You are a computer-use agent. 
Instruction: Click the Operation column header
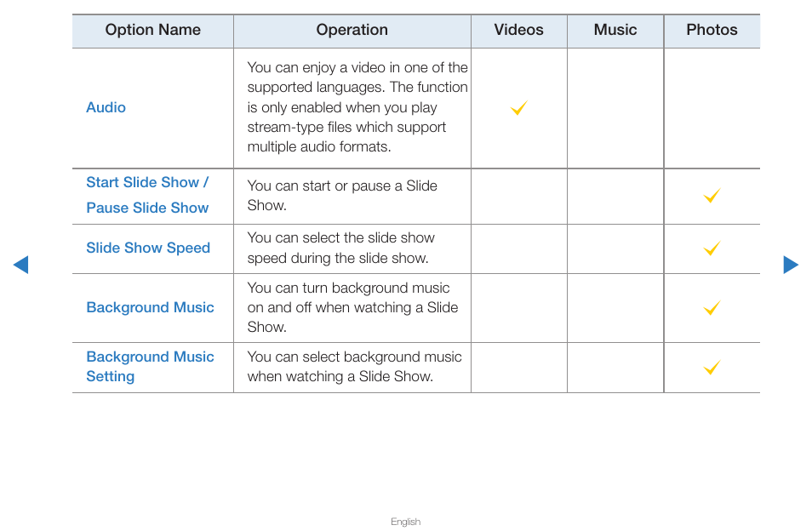point(352,30)
